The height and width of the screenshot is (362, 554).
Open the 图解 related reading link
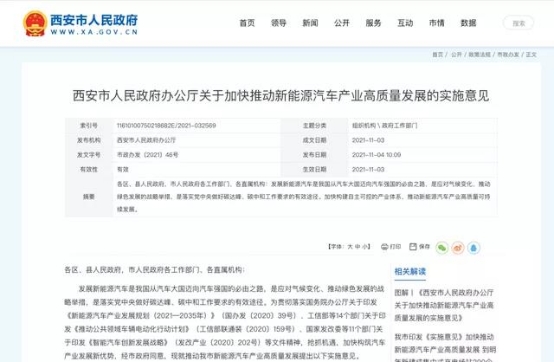[444, 305]
